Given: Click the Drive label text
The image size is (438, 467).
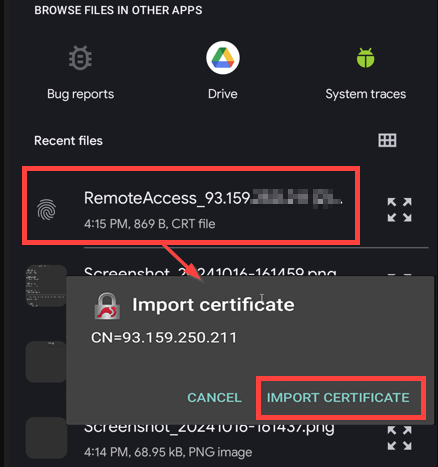Looking at the screenshot, I should tap(223, 94).
